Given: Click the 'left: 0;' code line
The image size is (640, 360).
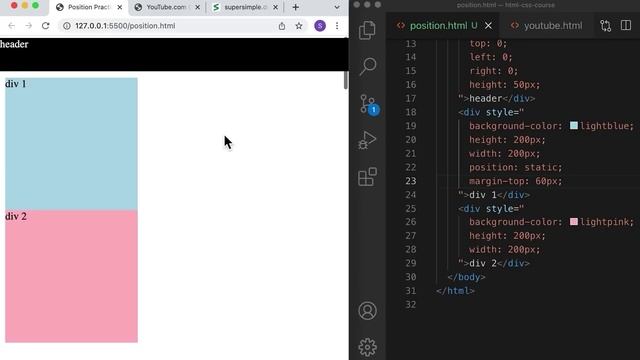Looking at the screenshot, I should coord(490,57).
